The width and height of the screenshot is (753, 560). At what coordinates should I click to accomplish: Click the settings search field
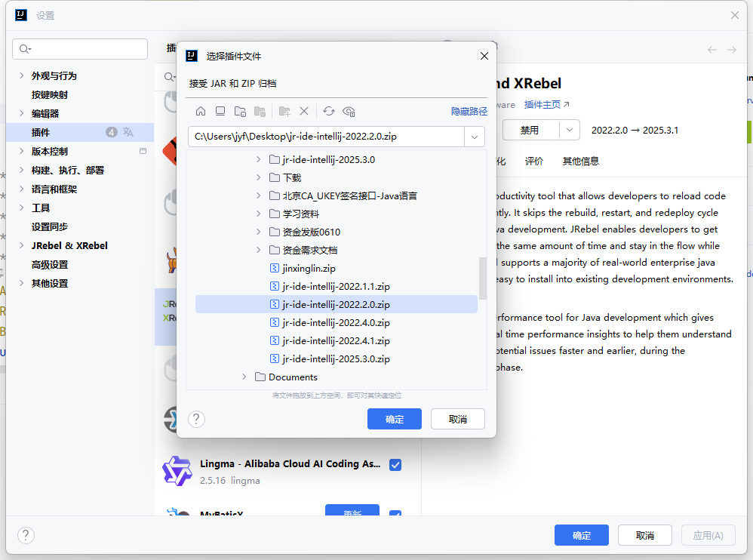[x=80, y=49]
